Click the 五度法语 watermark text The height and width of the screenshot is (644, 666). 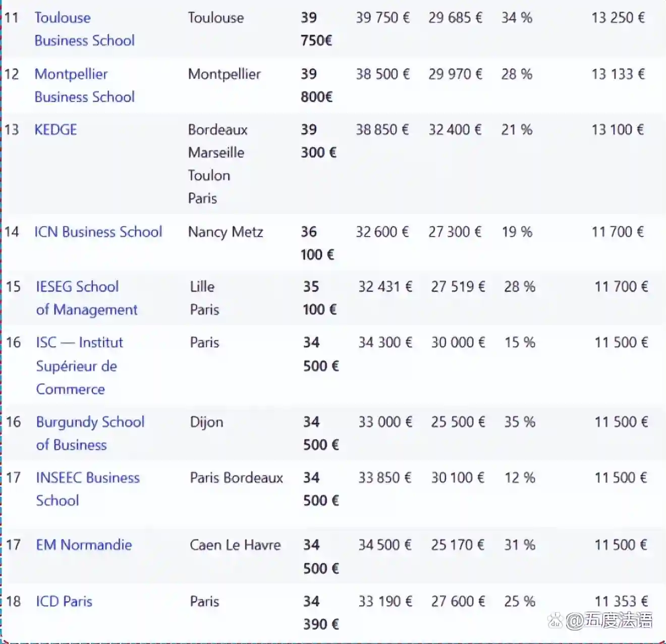click(x=618, y=620)
